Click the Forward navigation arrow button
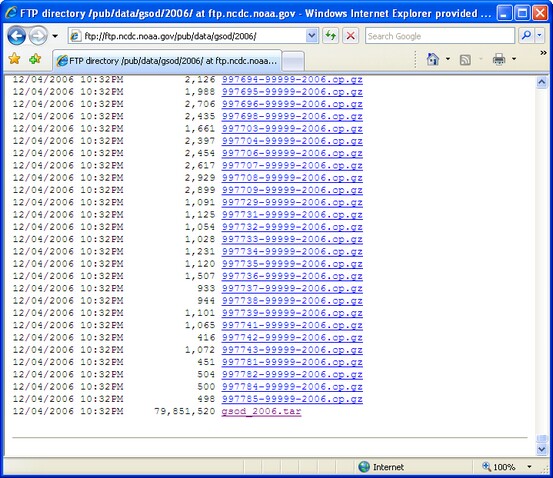 point(38,36)
